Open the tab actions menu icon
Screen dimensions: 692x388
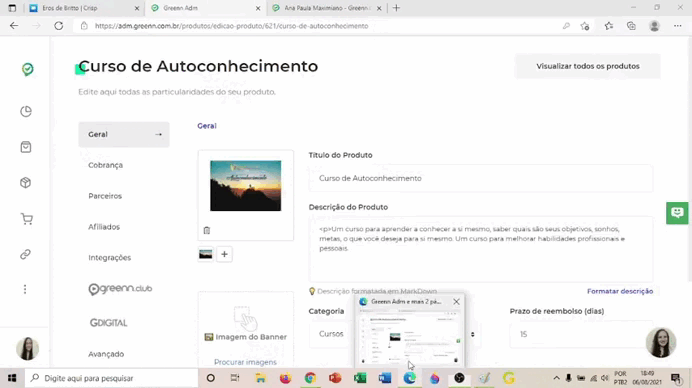pos(12,8)
